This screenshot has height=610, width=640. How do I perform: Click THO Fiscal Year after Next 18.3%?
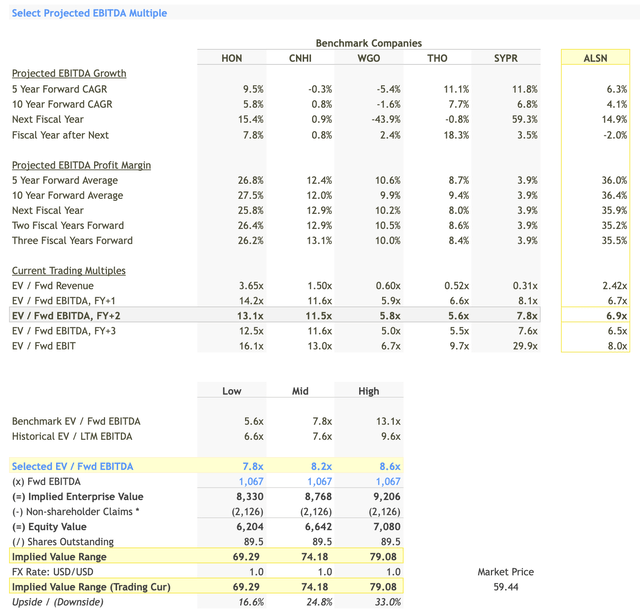(456, 135)
